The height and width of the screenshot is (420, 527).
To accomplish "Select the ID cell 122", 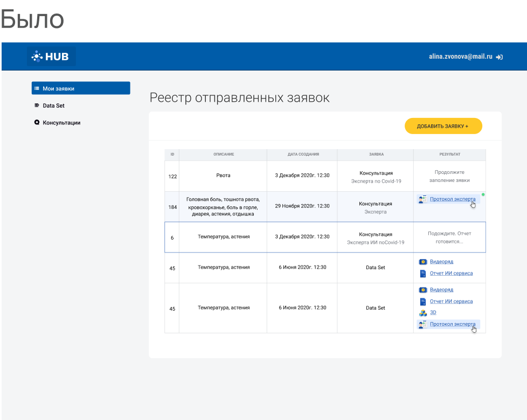I will tap(172, 176).
